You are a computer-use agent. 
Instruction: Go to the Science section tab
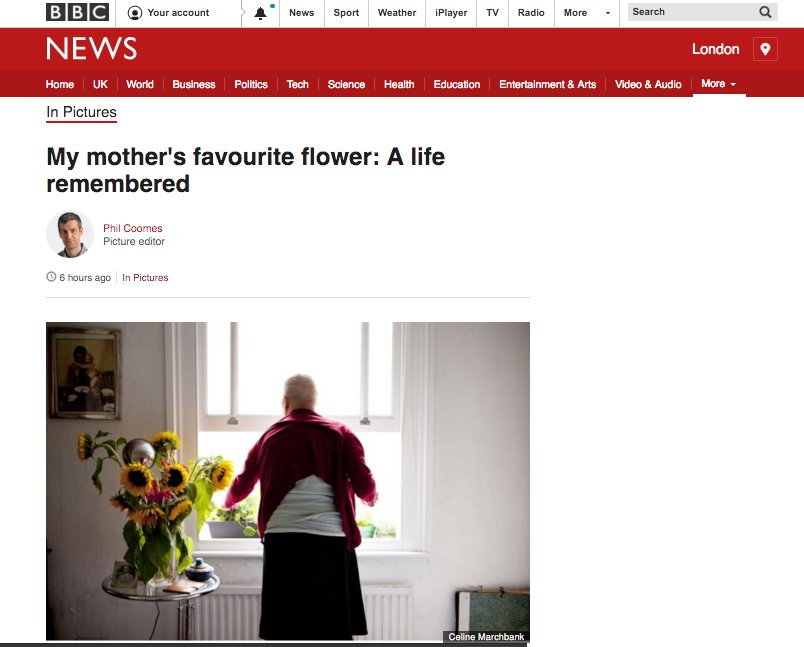pyautogui.click(x=346, y=85)
